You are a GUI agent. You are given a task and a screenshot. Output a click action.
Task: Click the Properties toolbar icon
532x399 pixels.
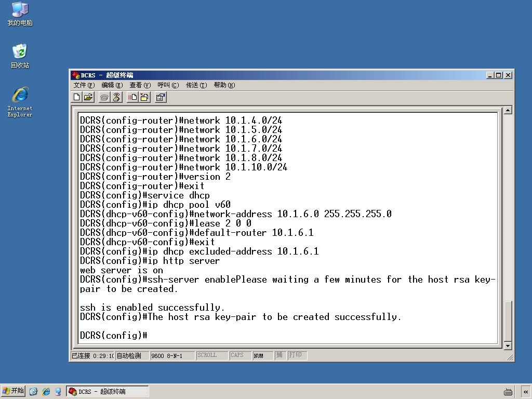click(161, 97)
